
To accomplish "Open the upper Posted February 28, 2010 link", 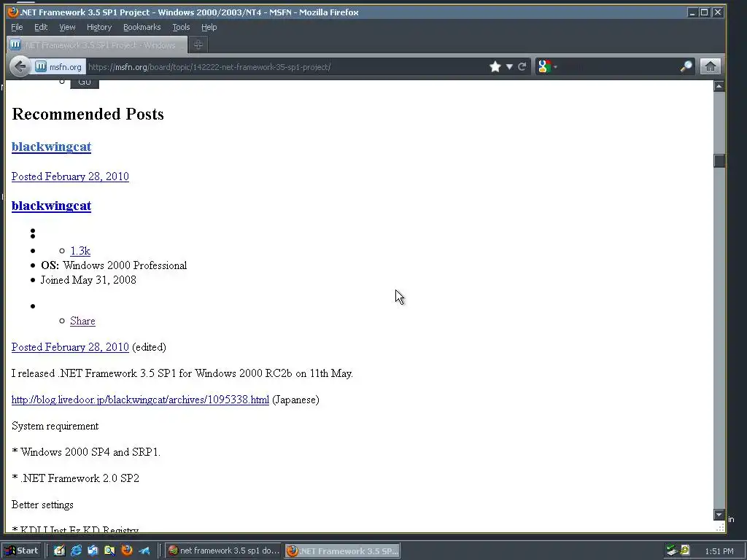I will coord(70,176).
